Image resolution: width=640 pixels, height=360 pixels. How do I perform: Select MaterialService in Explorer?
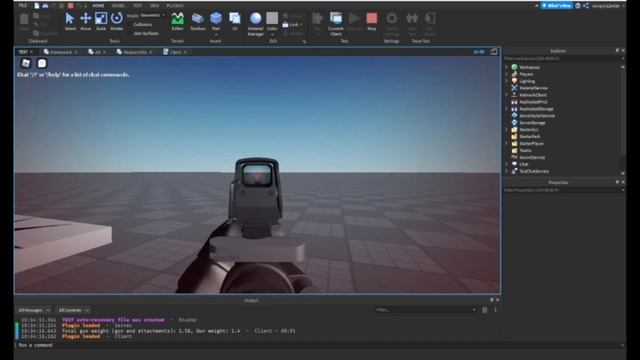pos(533,88)
